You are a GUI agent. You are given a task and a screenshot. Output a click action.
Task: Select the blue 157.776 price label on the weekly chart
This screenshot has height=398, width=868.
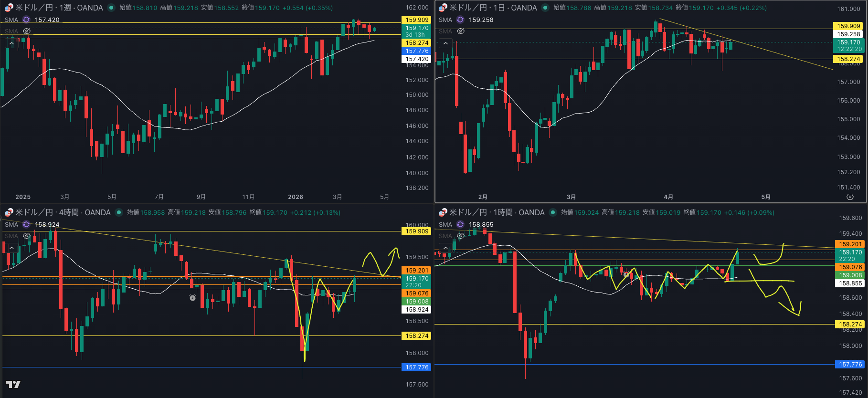pos(417,51)
